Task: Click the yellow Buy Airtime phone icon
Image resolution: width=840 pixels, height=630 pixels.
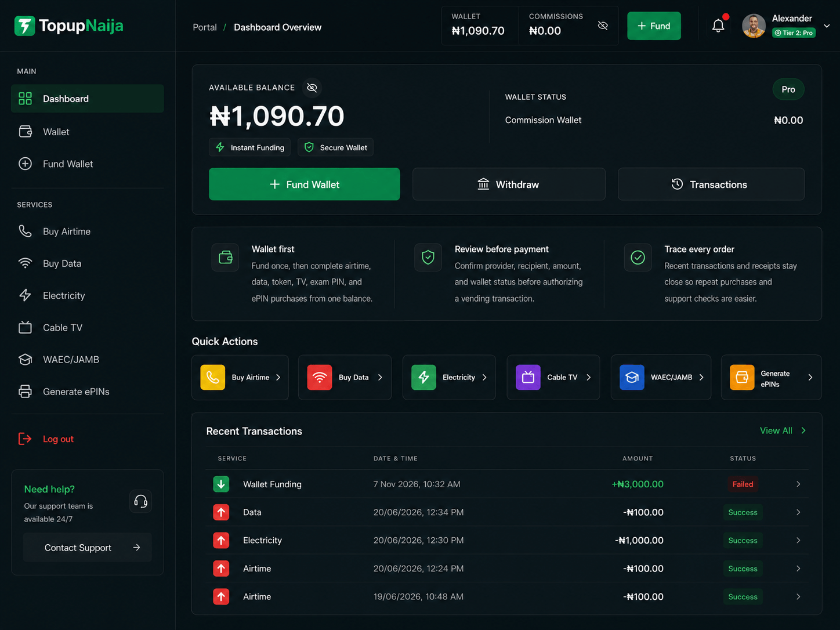Action: pos(213,378)
